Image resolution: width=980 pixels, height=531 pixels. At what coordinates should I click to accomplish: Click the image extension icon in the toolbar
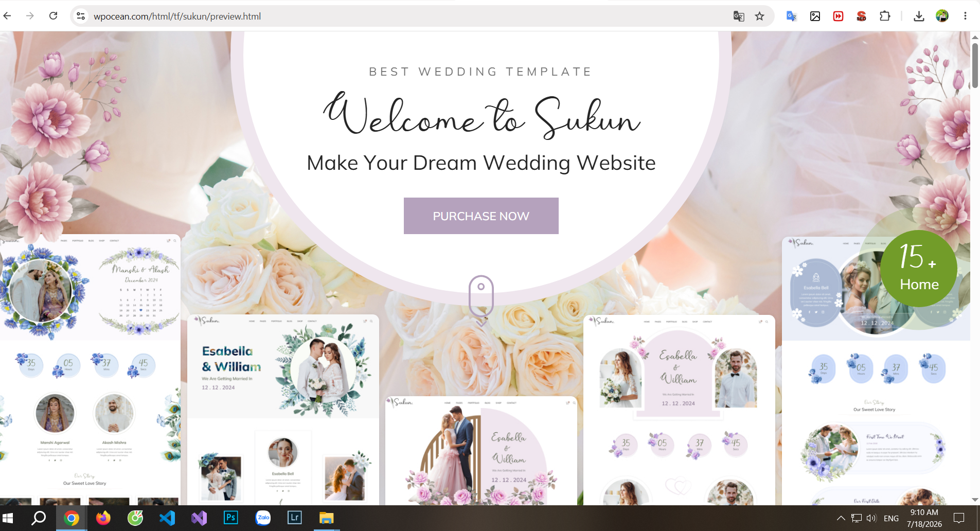point(815,16)
